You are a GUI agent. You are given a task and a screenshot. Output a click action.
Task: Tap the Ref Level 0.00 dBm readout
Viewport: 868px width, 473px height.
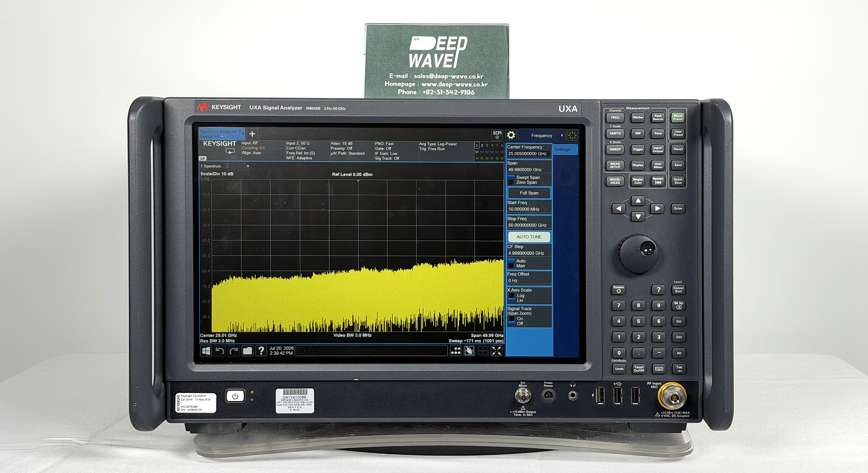tap(352, 174)
